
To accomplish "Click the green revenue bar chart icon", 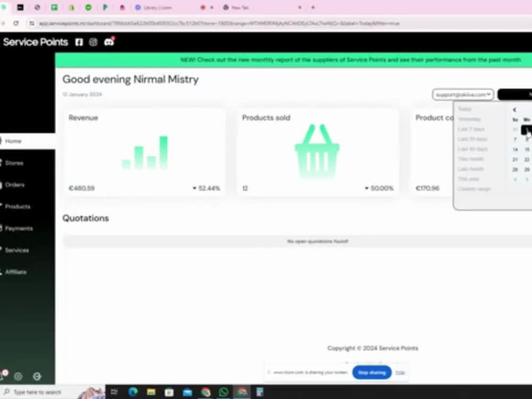I will click(x=145, y=153).
